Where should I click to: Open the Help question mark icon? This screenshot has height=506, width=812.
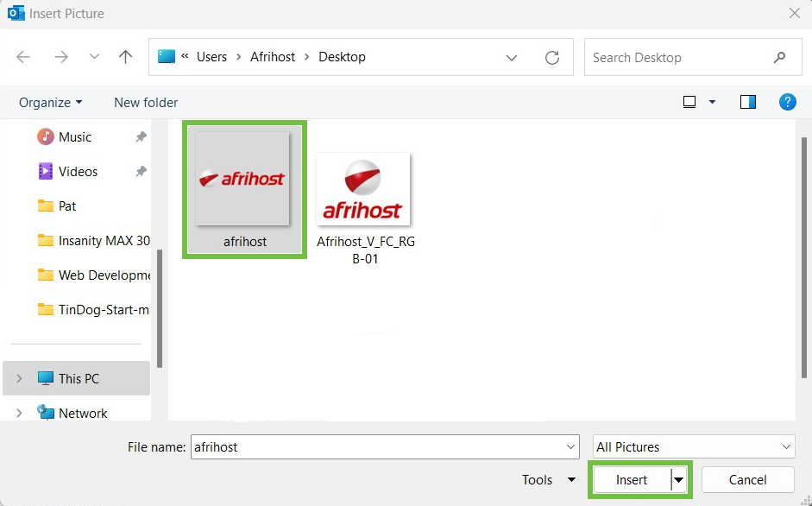tap(787, 102)
